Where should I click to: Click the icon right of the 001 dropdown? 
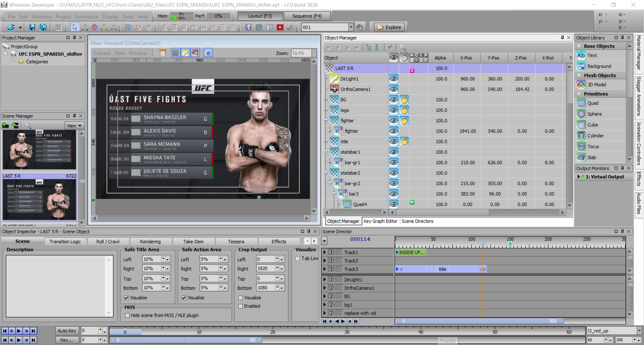point(360,27)
